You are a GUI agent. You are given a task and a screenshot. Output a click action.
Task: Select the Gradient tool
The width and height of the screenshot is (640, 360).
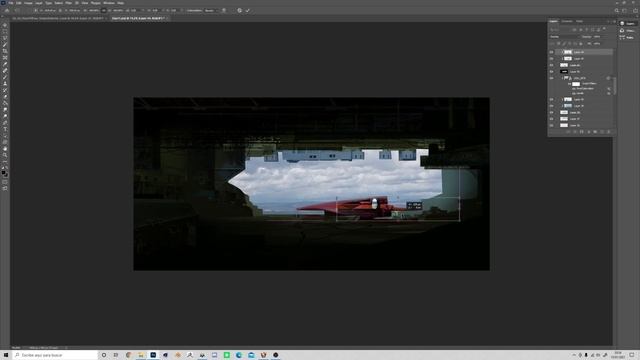(5, 103)
